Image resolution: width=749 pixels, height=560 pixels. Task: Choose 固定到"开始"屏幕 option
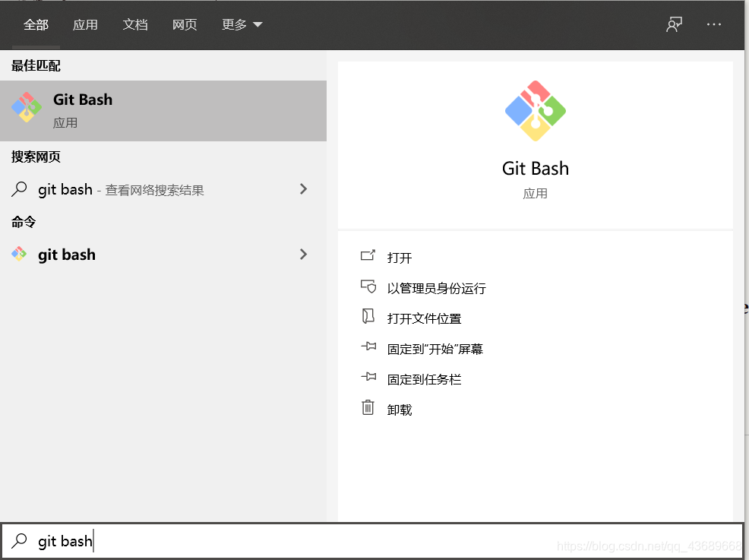coord(435,350)
